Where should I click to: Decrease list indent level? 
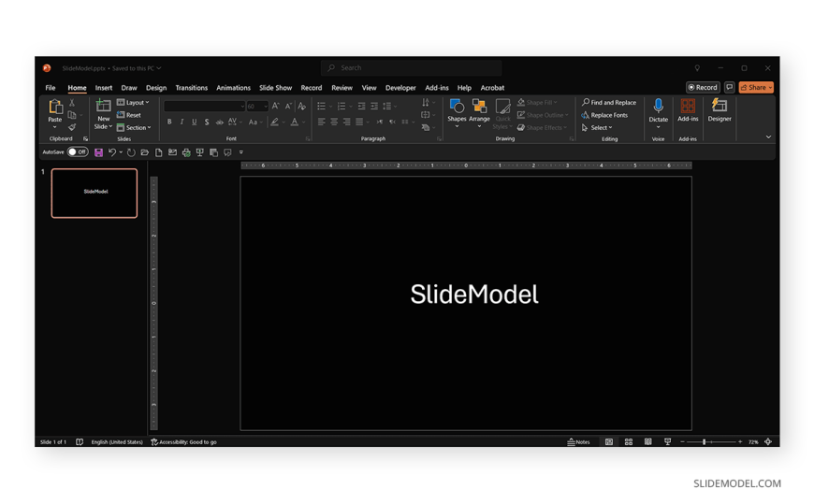coord(361,106)
